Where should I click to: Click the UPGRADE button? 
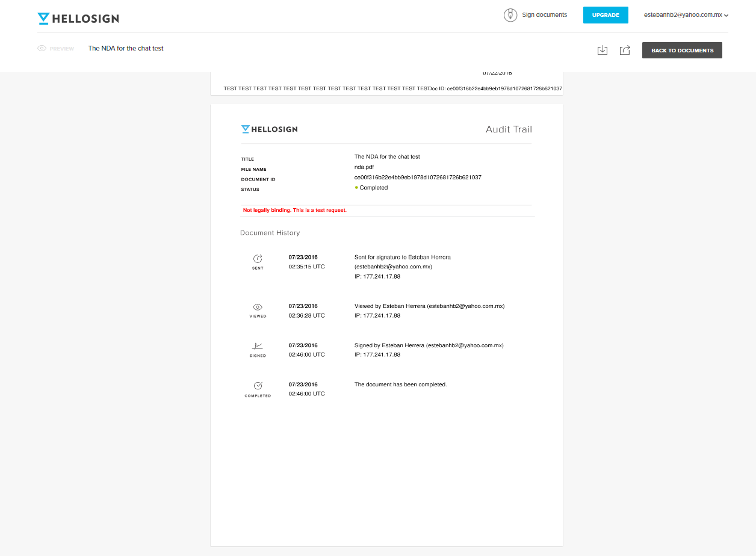tap(606, 15)
